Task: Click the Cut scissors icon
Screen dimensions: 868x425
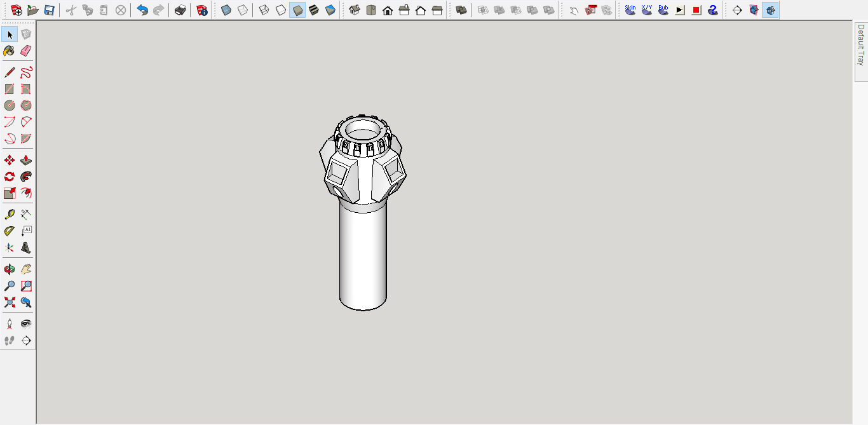Action: tap(71, 10)
